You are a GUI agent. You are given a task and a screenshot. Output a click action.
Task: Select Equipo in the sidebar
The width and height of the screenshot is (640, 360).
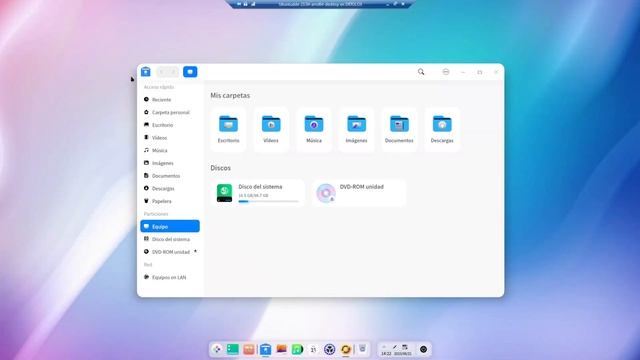(x=170, y=226)
